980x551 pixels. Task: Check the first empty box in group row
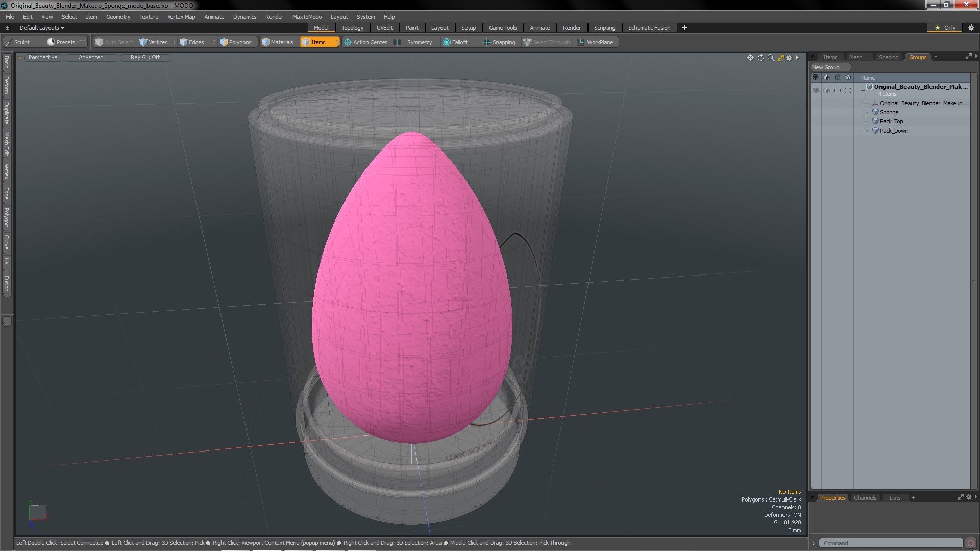click(837, 90)
